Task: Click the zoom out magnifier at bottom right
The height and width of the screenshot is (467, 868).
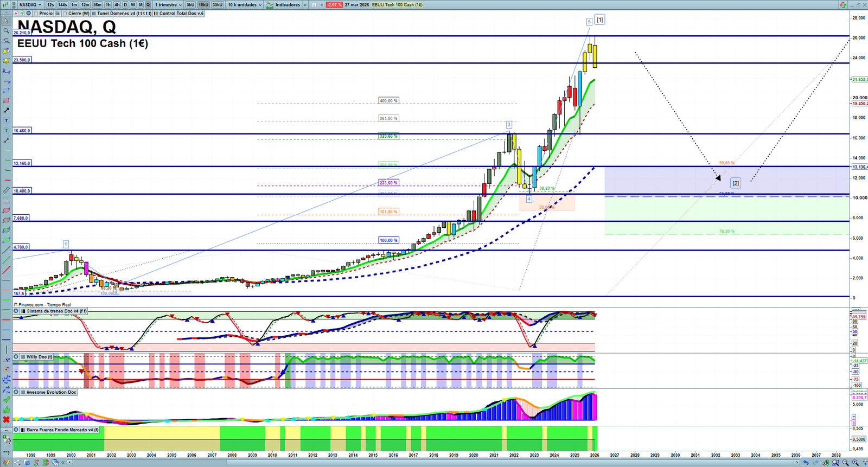Action: [x=845, y=463]
